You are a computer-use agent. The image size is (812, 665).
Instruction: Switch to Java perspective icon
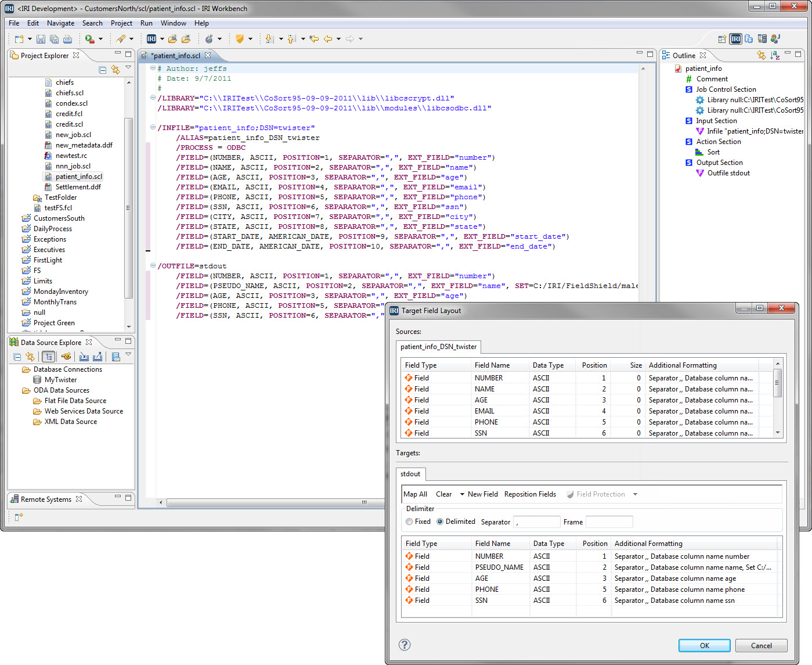(x=775, y=39)
